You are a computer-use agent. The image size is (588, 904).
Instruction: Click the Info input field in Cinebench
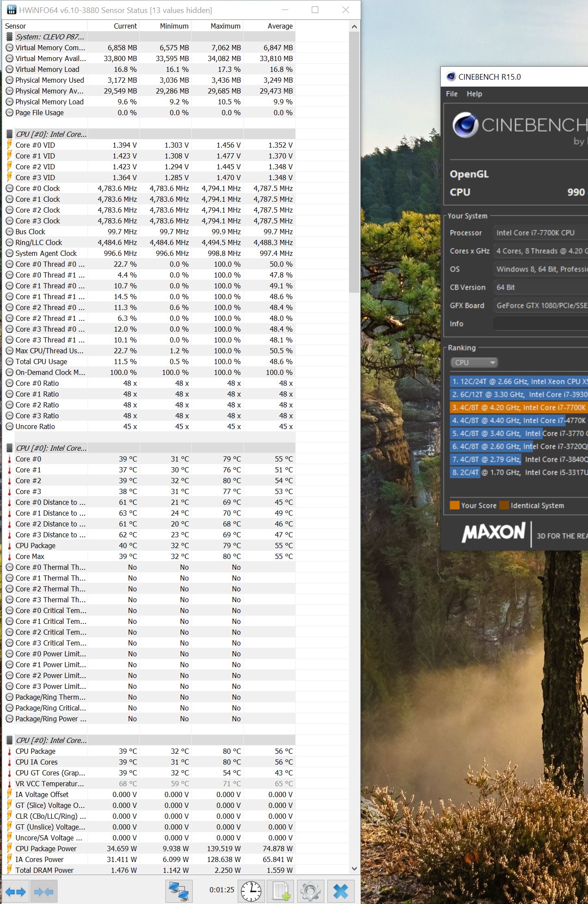click(x=540, y=323)
